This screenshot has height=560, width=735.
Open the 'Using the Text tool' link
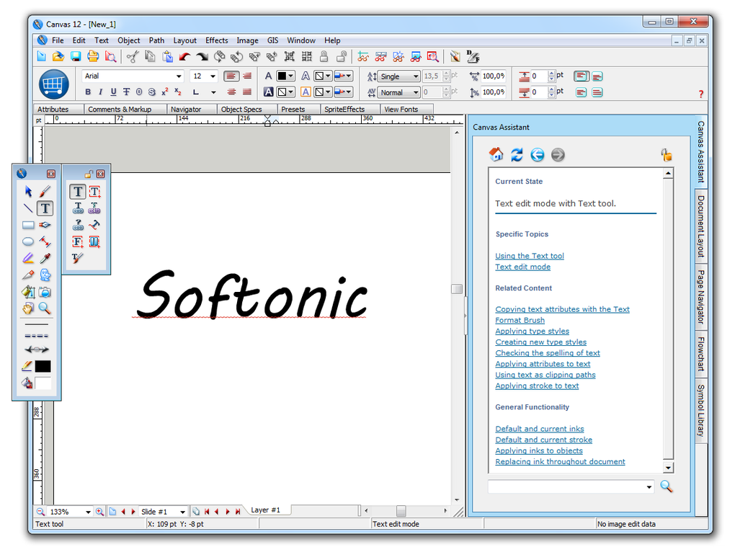pos(530,256)
